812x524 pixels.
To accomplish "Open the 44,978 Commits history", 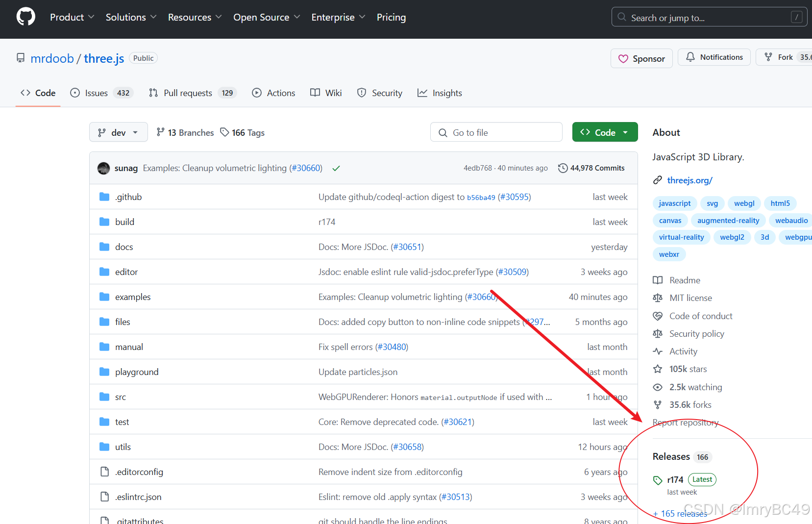I will [591, 168].
